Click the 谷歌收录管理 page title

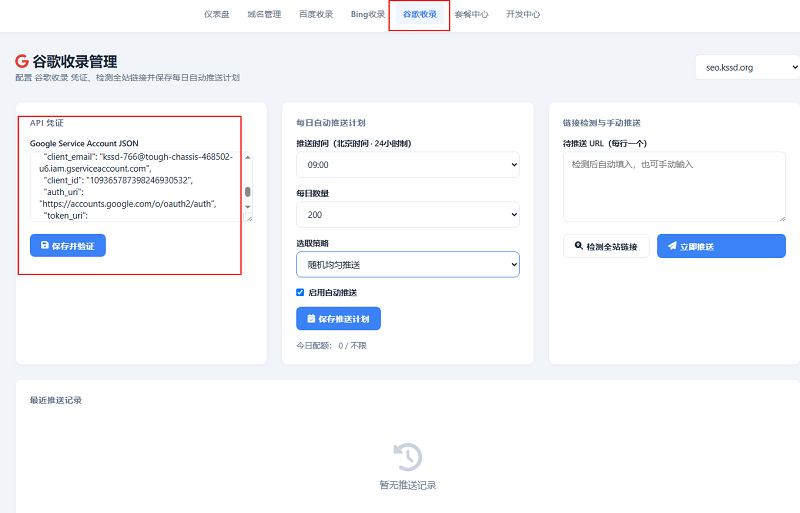[x=74, y=62]
